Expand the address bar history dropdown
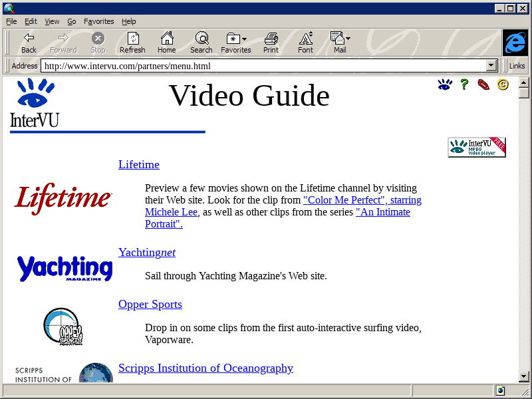The image size is (532, 399). (492, 66)
